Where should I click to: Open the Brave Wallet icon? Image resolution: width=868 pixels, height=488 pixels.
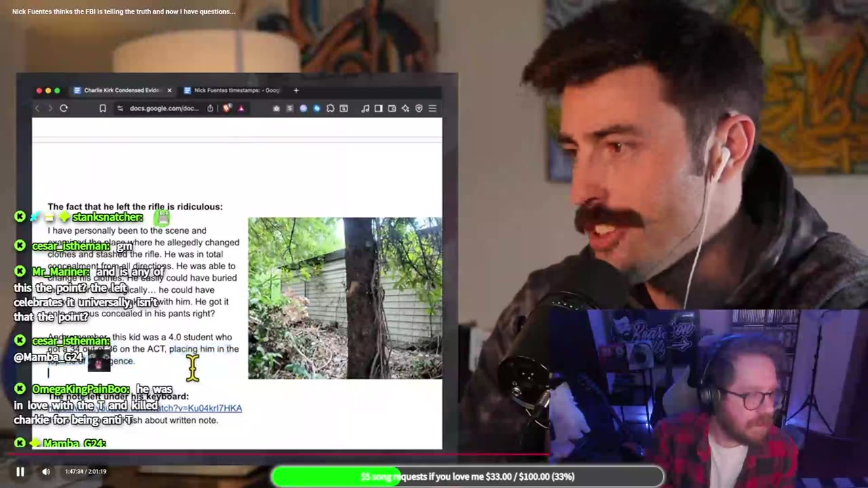tap(392, 108)
